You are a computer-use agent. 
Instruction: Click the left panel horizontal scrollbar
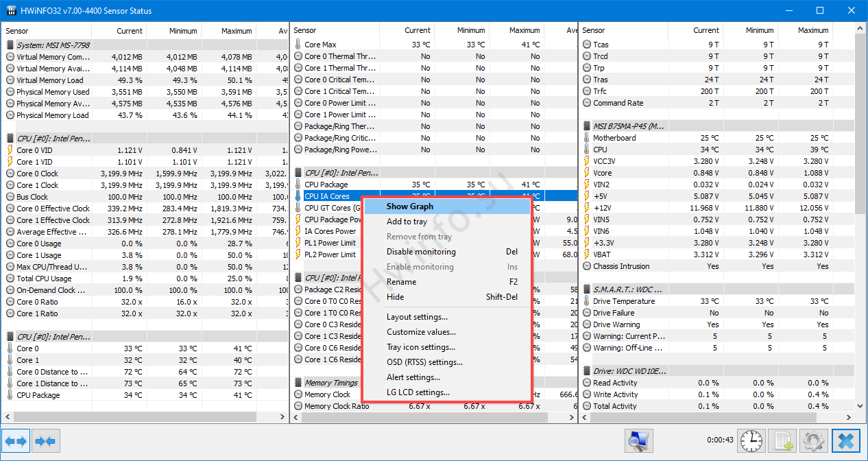tap(145, 418)
